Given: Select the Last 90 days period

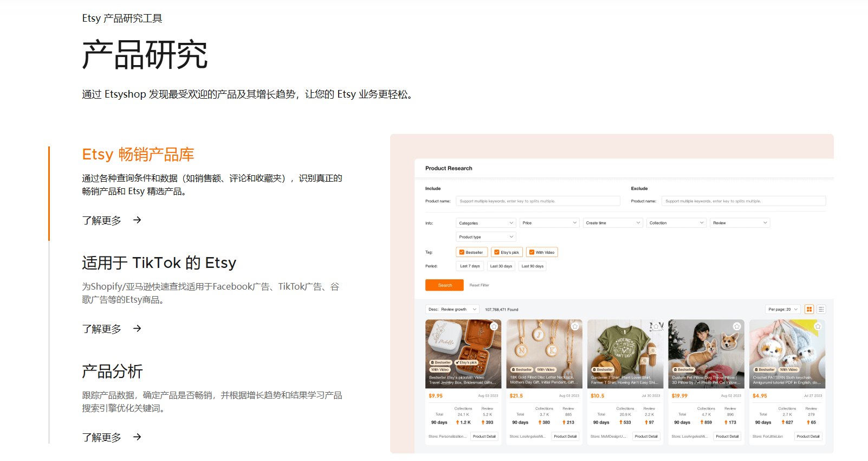Looking at the screenshot, I should click(533, 266).
